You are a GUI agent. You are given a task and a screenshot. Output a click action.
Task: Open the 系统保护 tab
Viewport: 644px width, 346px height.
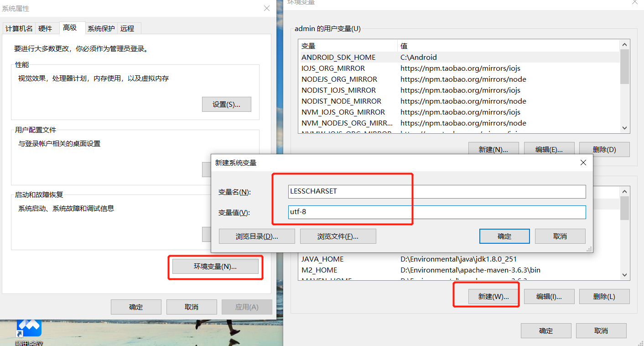pos(101,28)
